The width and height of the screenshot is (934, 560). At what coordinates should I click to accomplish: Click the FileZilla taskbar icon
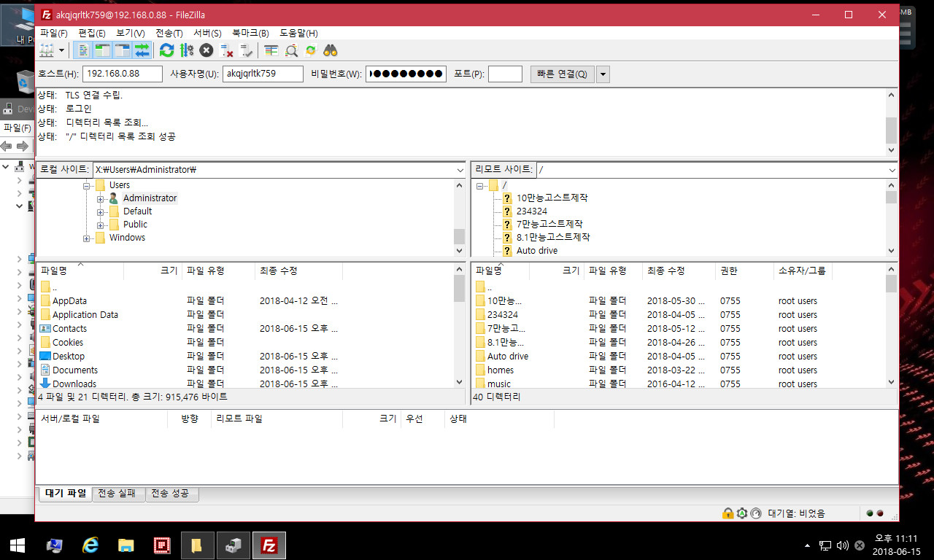(269, 545)
